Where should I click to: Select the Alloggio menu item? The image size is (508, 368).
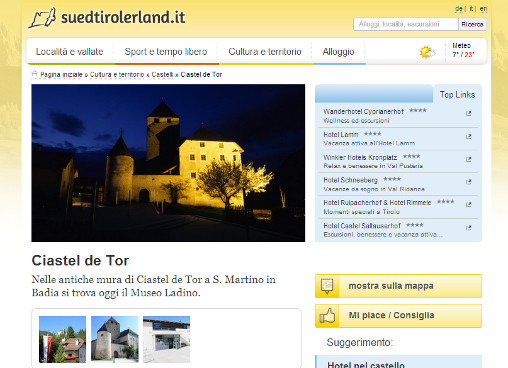338,52
